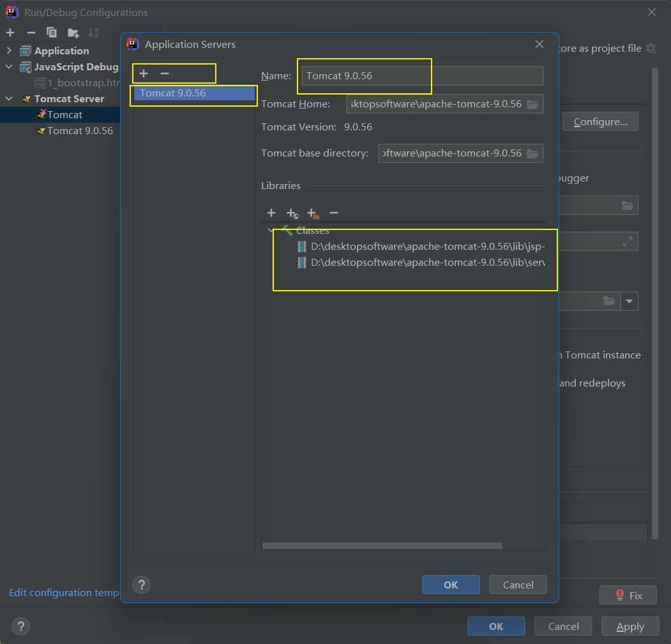Remove configuration in Run/Debug Configurations toolbar
The height and width of the screenshot is (644, 671).
coord(31,33)
